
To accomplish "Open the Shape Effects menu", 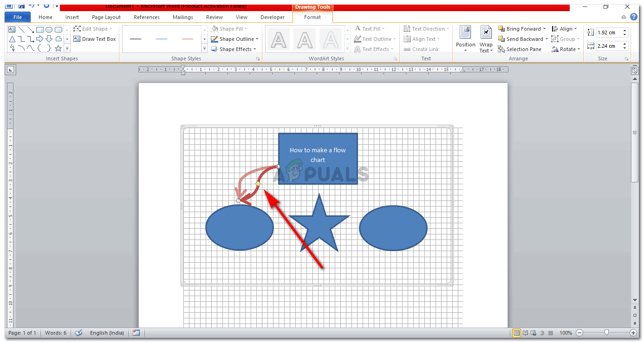I will pos(234,49).
